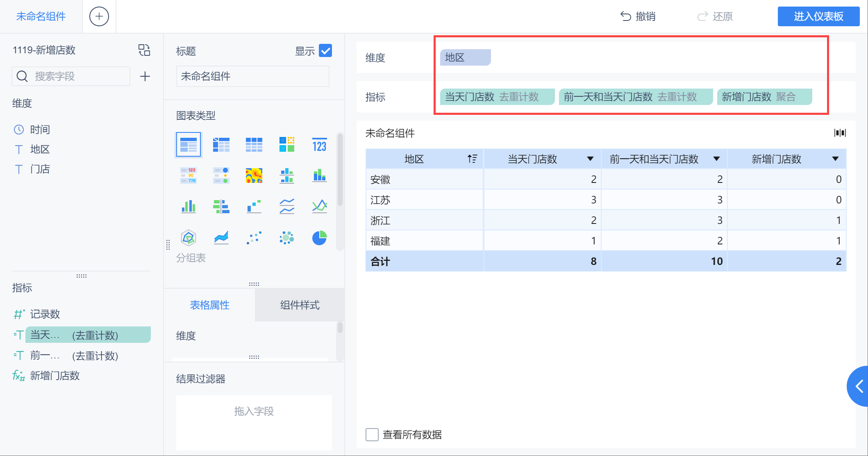Image resolution: width=868 pixels, height=456 pixels.
Task: Enable the 查看所有数据 checkbox
Action: (x=372, y=435)
